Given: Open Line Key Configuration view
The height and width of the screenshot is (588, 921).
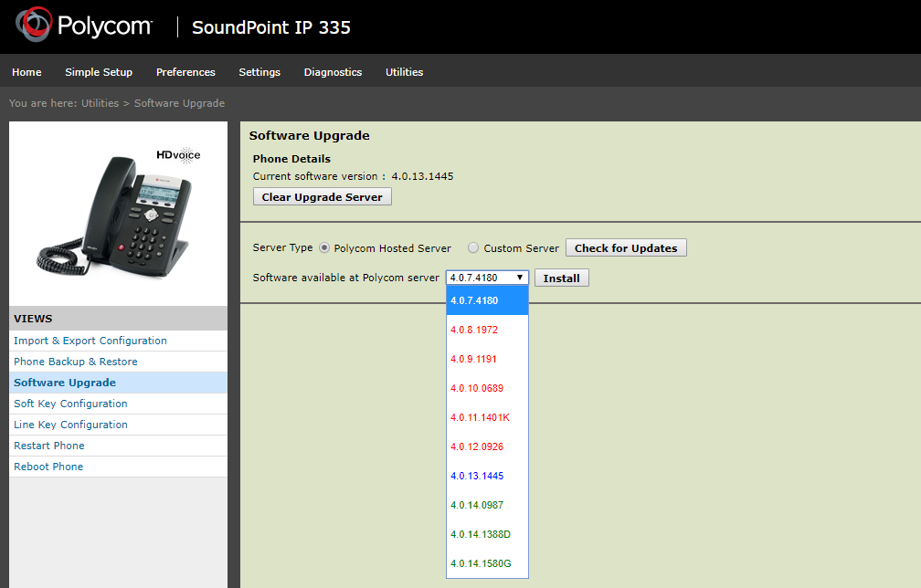Looking at the screenshot, I should (x=118, y=425).
